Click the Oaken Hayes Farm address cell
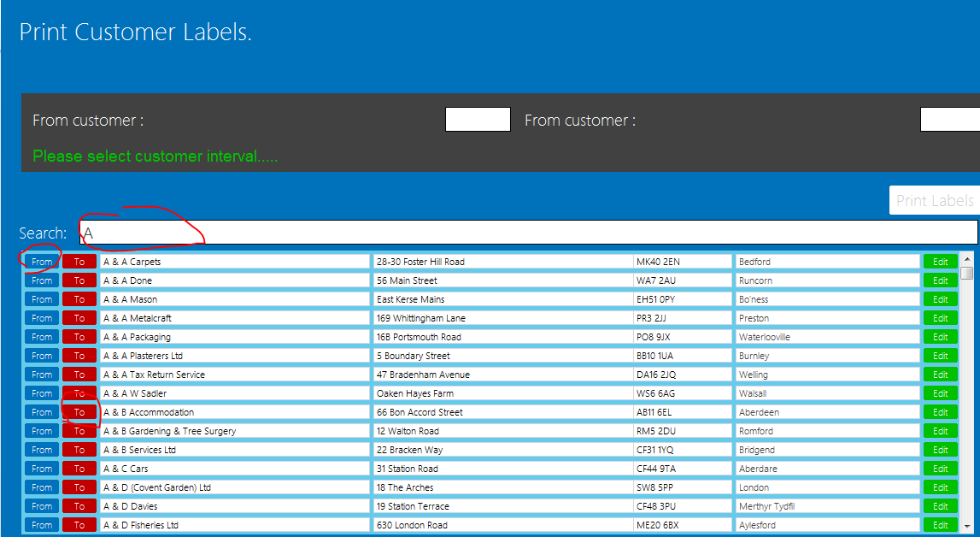Viewport: 980px width, 537px height. pyautogui.click(x=503, y=393)
